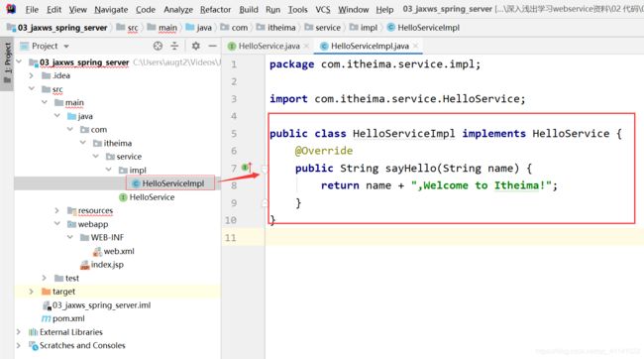Open the Edit menu
The height and width of the screenshot is (359, 644).
point(54,10)
